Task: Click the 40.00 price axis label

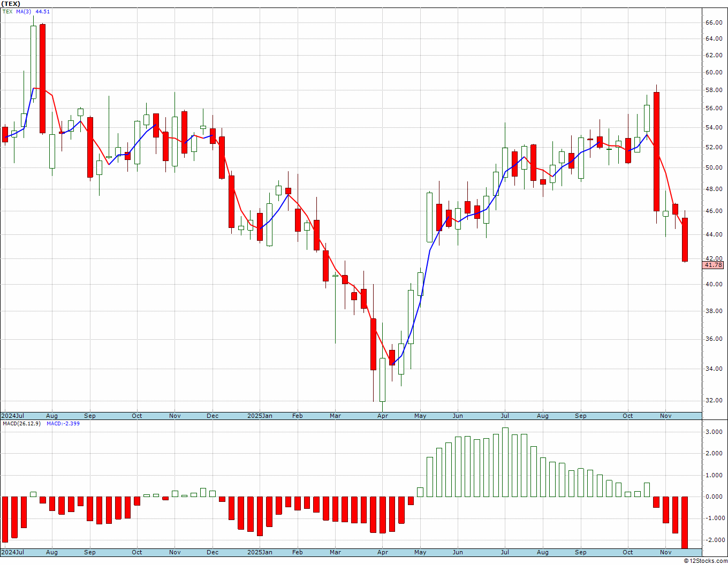Action: point(714,284)
